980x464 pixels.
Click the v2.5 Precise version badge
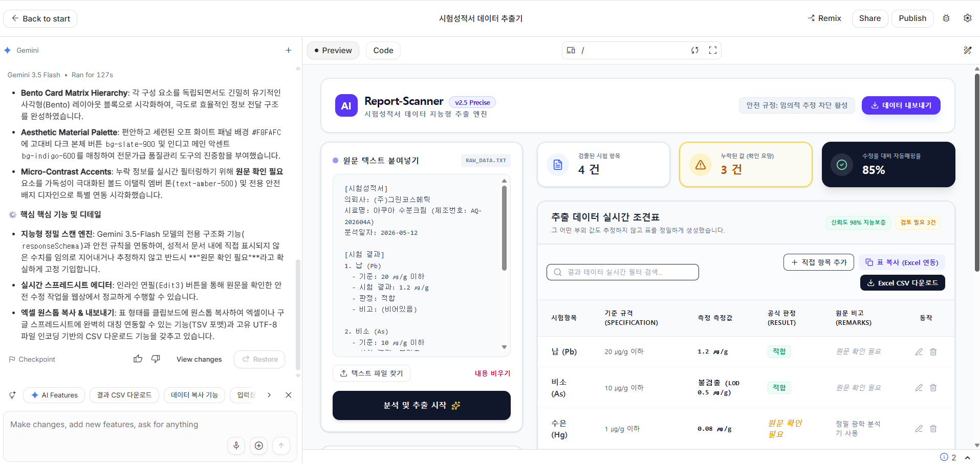pos(472,102)
